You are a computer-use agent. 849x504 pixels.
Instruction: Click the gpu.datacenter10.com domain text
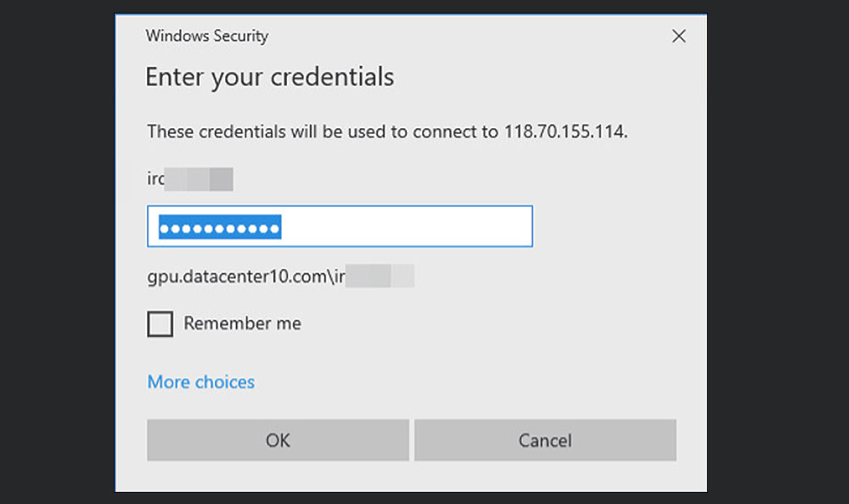coord(237,277)
